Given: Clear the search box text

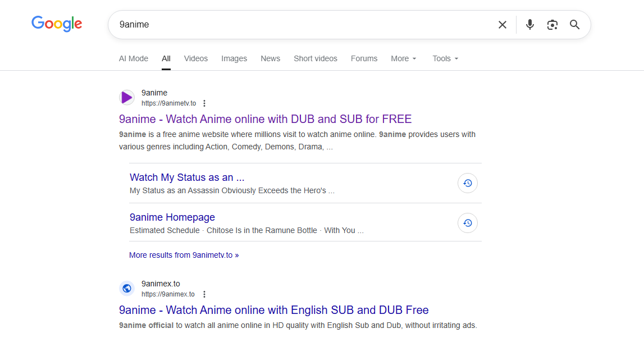Looking at the screenshot, I should pos(502,25).
